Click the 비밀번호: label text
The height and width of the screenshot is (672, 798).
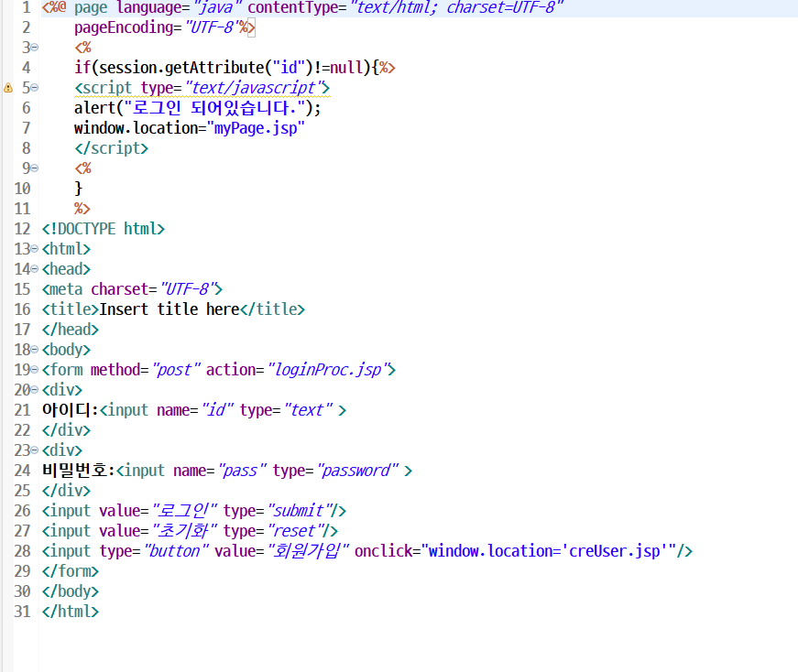[79, 471]
